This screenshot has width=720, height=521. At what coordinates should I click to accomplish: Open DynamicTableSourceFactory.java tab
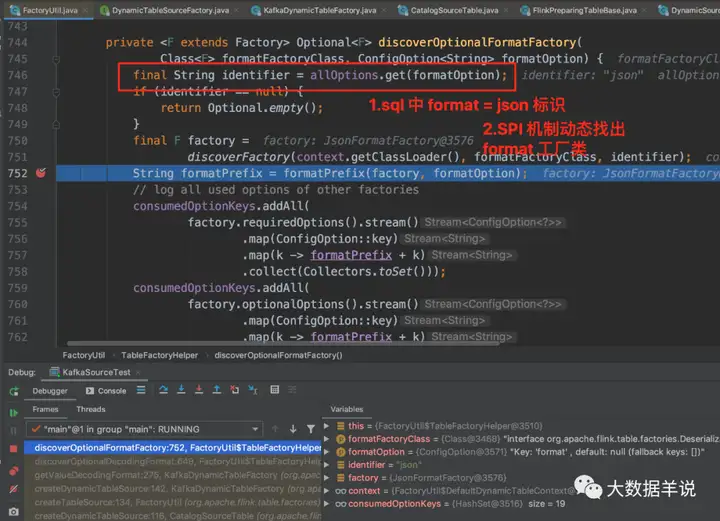170,10
